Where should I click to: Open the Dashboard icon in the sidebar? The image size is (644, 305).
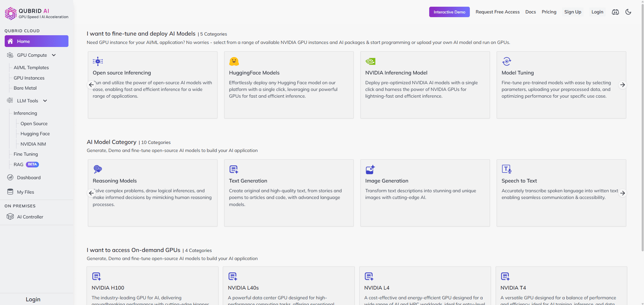pyautogui.click(x=10, y=177)
